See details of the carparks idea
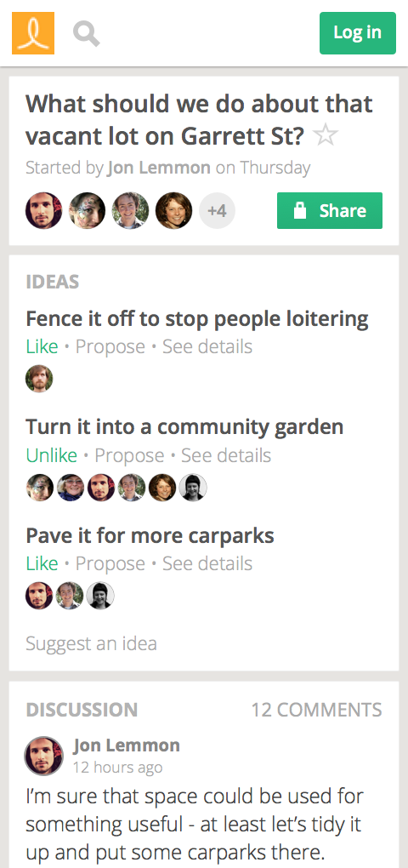 pyautogui.click(x=207, y=563)
